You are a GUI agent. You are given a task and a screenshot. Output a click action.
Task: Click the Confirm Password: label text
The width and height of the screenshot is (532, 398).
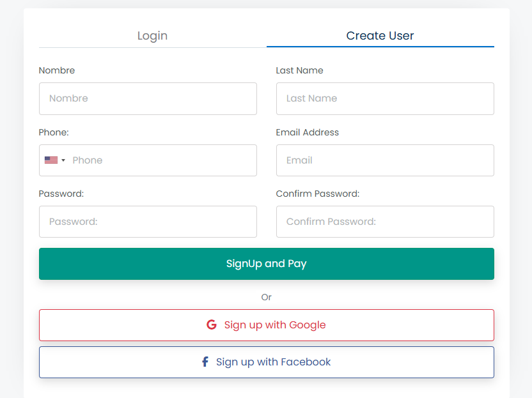[318, 194]
